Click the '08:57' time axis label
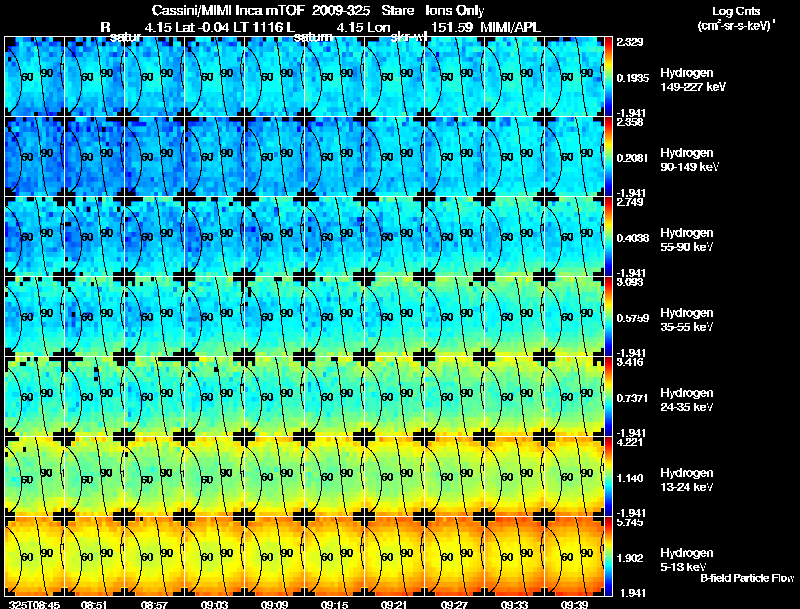 point(154,605)
